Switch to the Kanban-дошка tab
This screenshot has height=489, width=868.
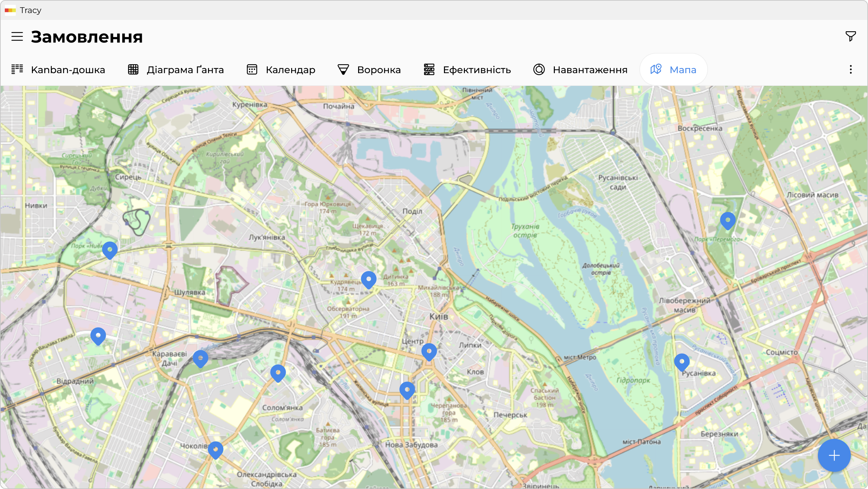click(x=58, y=70)
